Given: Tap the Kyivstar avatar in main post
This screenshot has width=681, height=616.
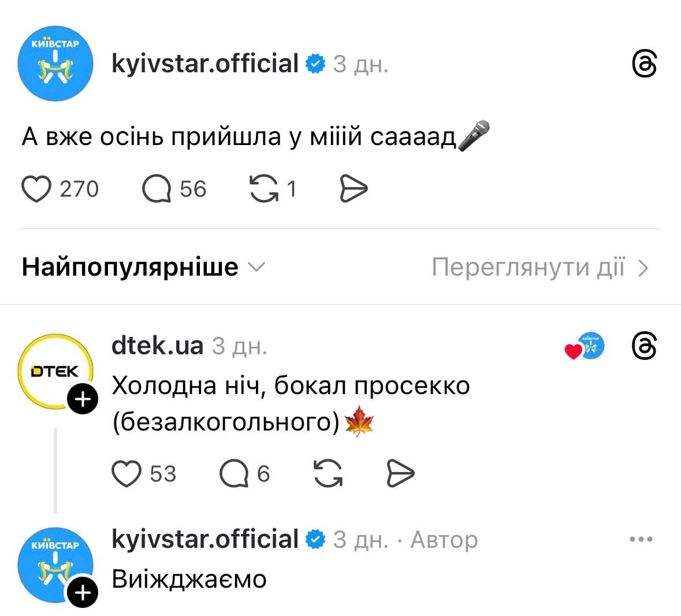Looking at the screenshot, I should (55, 64).
